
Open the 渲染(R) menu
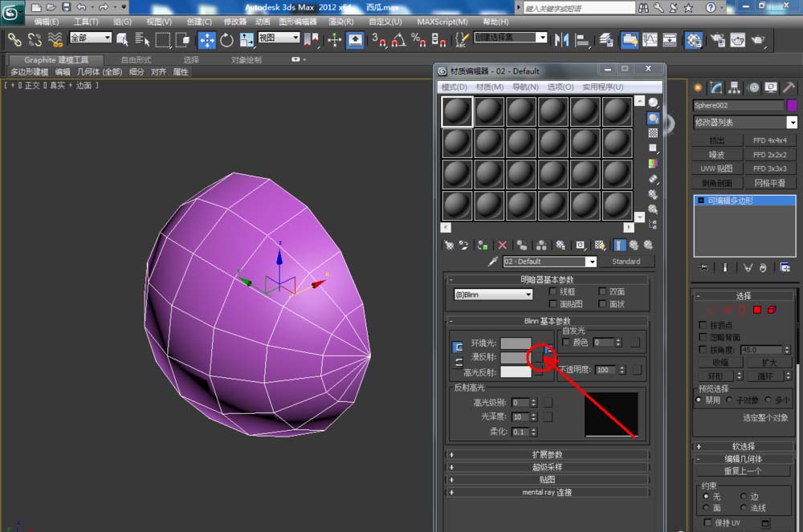click(x=340, y=22)
